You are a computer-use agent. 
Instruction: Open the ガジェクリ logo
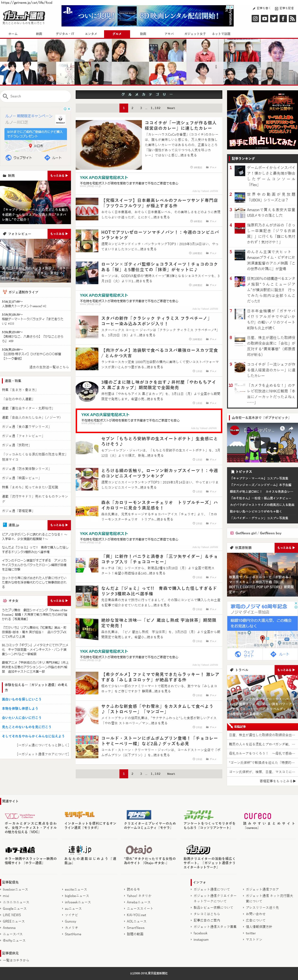click(198, 850)
